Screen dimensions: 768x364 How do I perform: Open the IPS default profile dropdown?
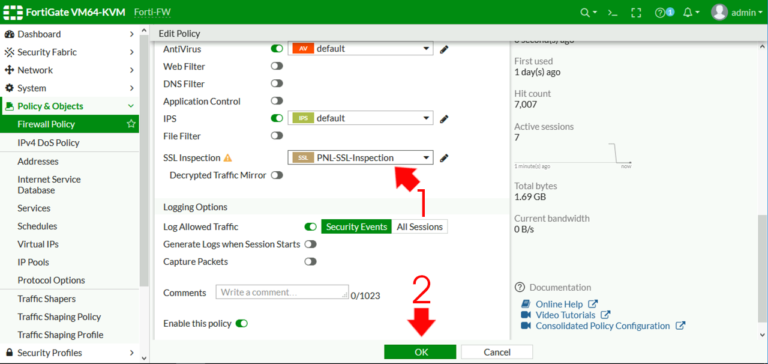(x=360, y=119)
